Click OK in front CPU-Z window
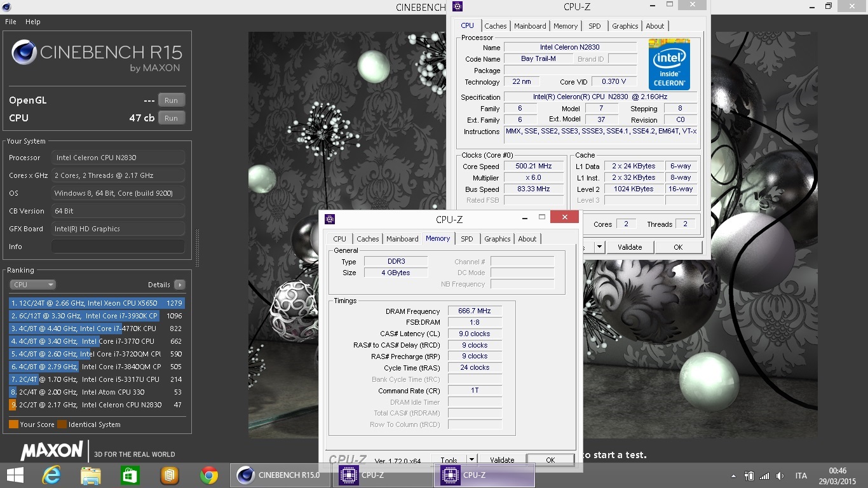This screenshot has height=488, width=868. tap(550, 460)
